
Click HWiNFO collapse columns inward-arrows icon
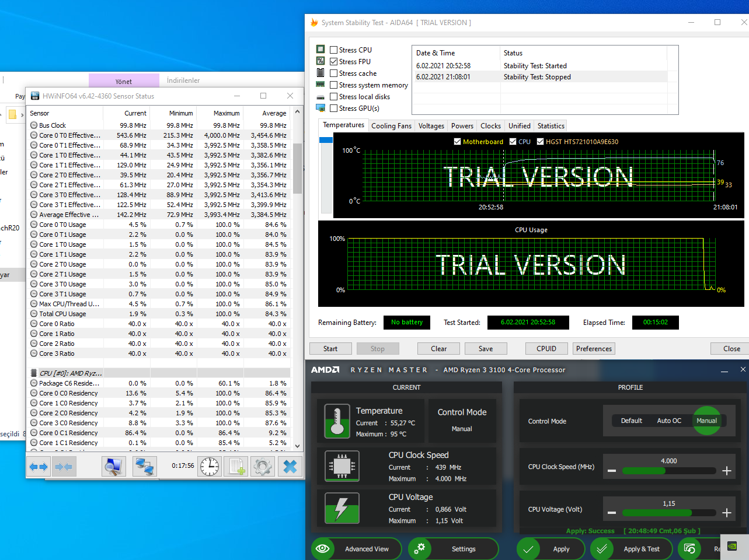pos(64,466)
